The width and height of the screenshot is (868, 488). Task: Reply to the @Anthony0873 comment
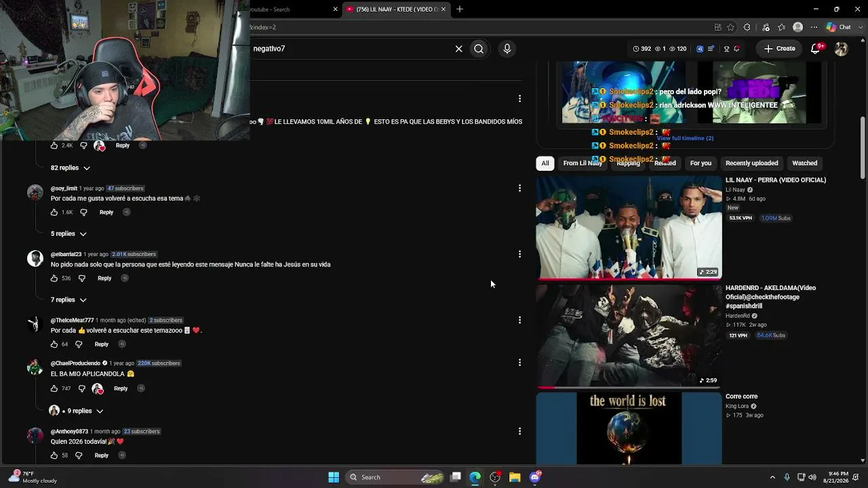coord(101,455)
